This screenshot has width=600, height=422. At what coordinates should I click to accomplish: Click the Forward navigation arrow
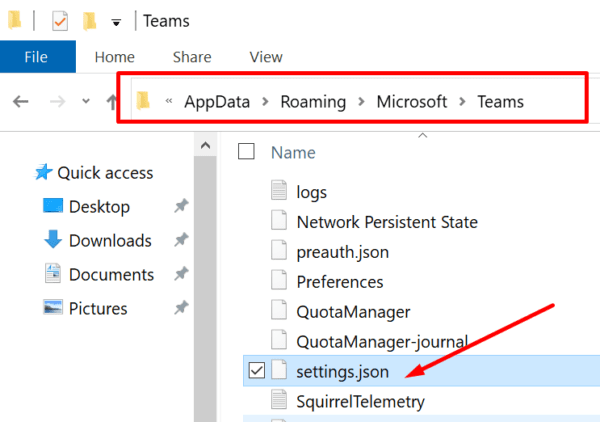coord(57,102)
